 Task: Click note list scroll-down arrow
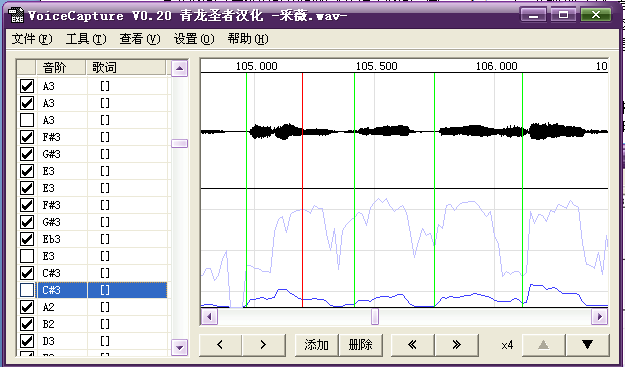coord(179,347)
